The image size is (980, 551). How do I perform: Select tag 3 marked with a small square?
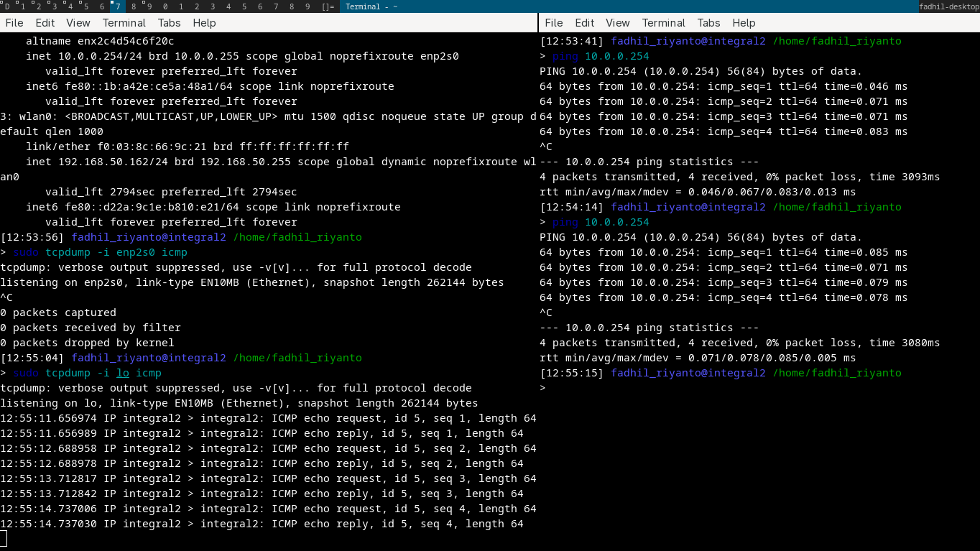pyautogui.click(x=55, y=6)
